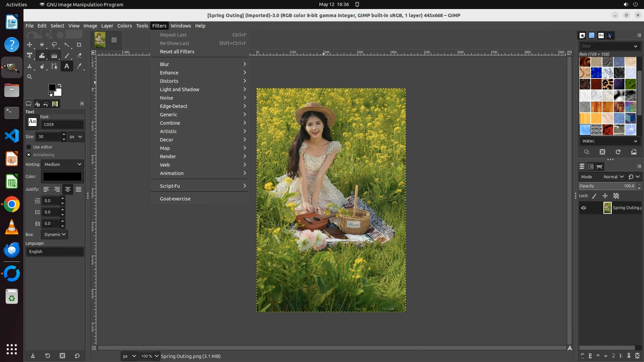Click the font name field C059
This screenshot has height=362, width=644.
tap(62, 124)
